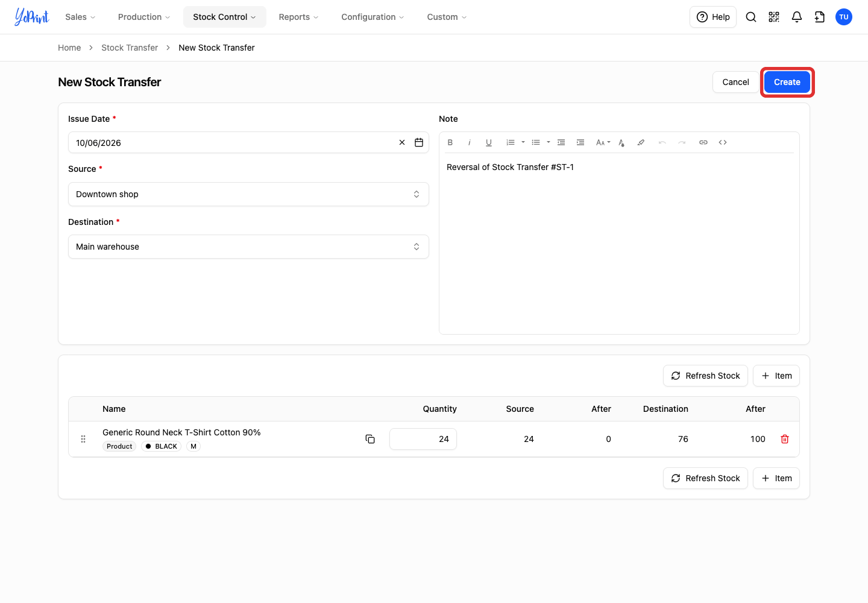The width and height of the screenshot is (868, 603).
Task: Open the Sales menu
Action: (80, 17)
